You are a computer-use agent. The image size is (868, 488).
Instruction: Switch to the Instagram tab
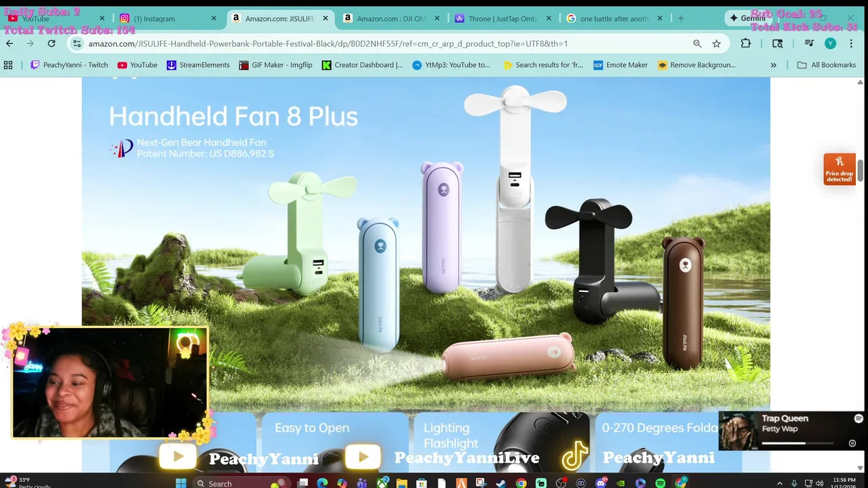click(x=166, y=19)
